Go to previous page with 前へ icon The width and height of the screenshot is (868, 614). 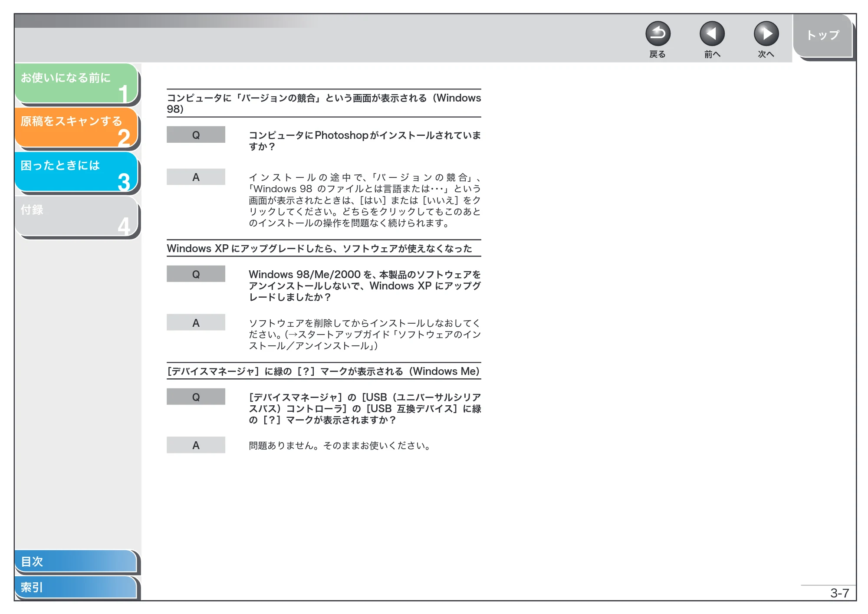tap(712, 33)
